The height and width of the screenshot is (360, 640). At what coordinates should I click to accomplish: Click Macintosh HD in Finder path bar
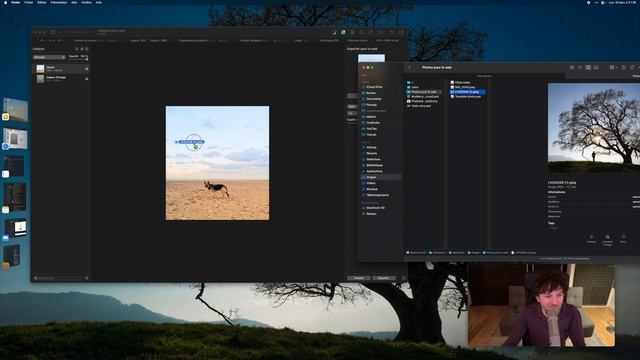pyautogui.click(x=416, y=253)
